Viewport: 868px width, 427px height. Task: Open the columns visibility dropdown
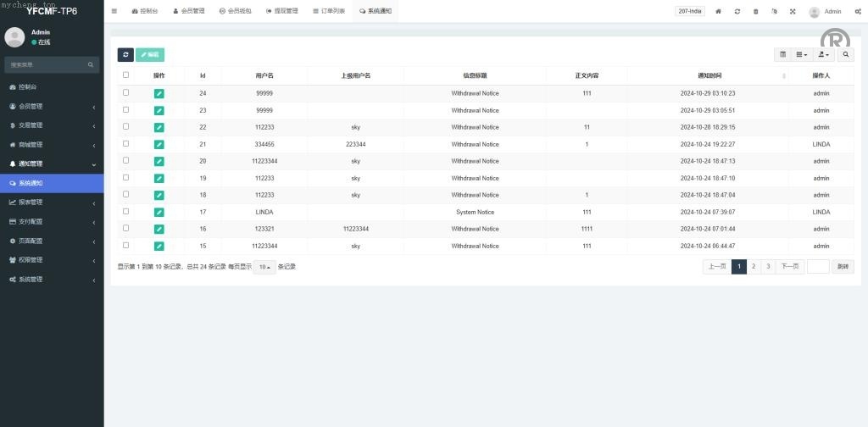[x=802, y=54]
